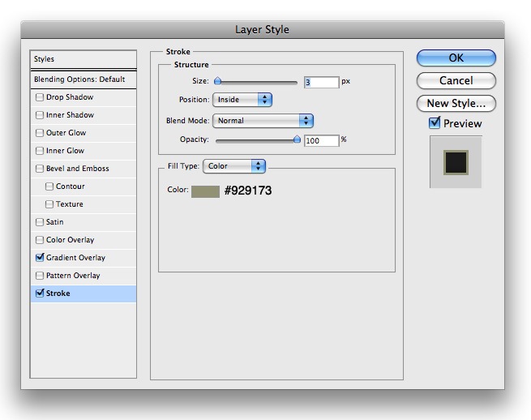Click the stroke color swatch
This screenshot has width=531, height=420.
(x=205, y=191)
